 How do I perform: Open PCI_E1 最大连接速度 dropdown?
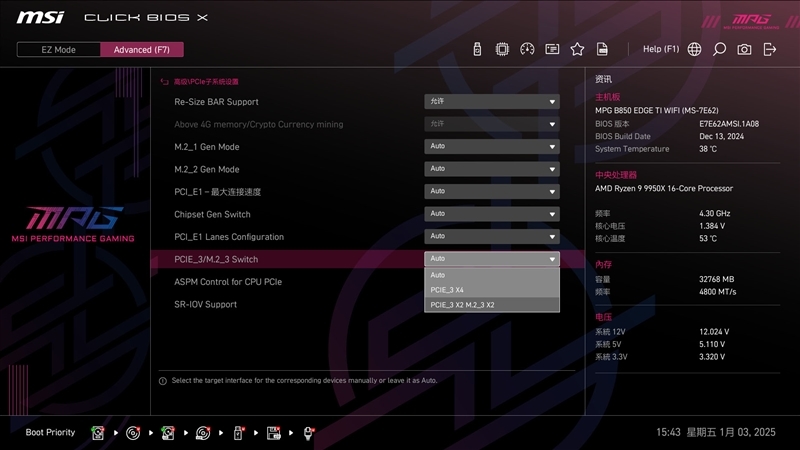point(492,191)
